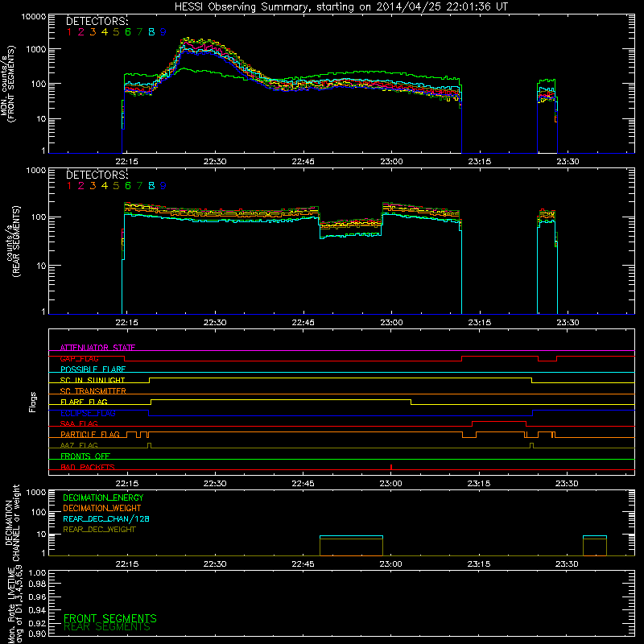Click the 23:15 tick label under rear segments plot
The height and width of the screenshot is (644, 644).
pos(479,323)
